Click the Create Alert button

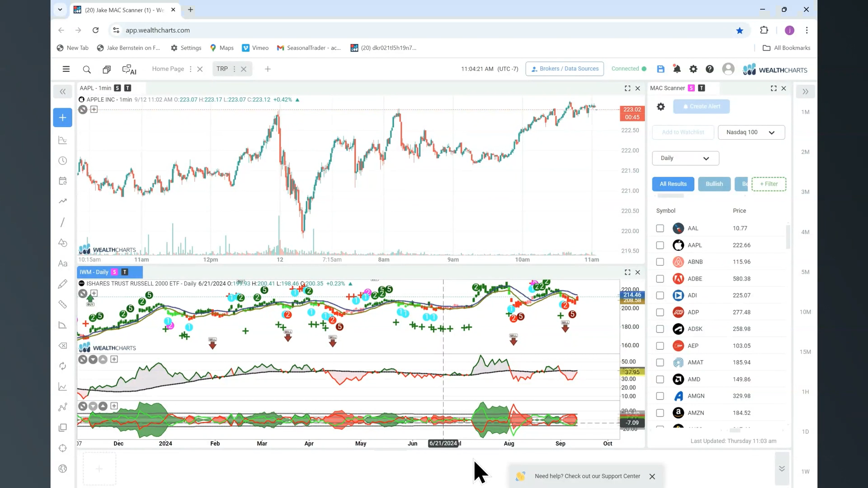tap(701, 107)
